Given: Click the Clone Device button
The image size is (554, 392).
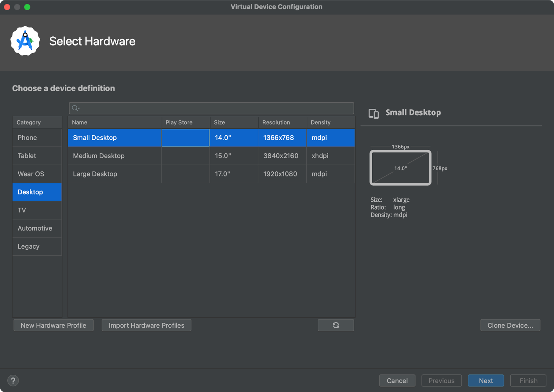Looking at the screenshot, I should [x=510, y=325].
